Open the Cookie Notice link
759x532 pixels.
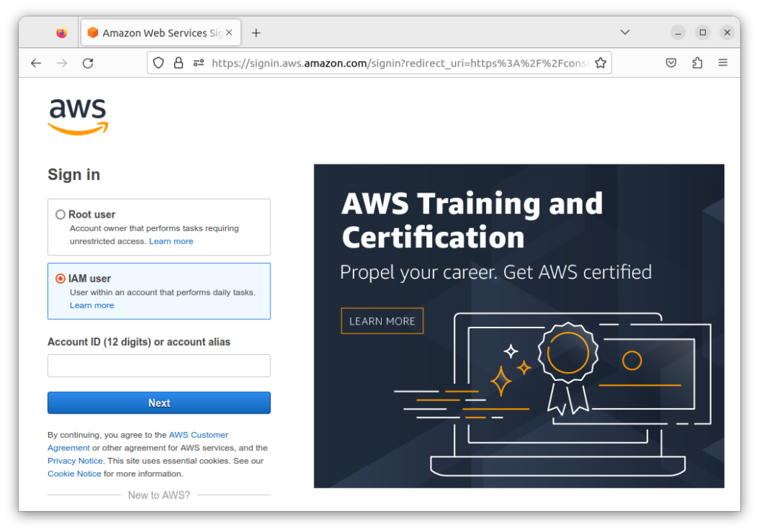74,473
